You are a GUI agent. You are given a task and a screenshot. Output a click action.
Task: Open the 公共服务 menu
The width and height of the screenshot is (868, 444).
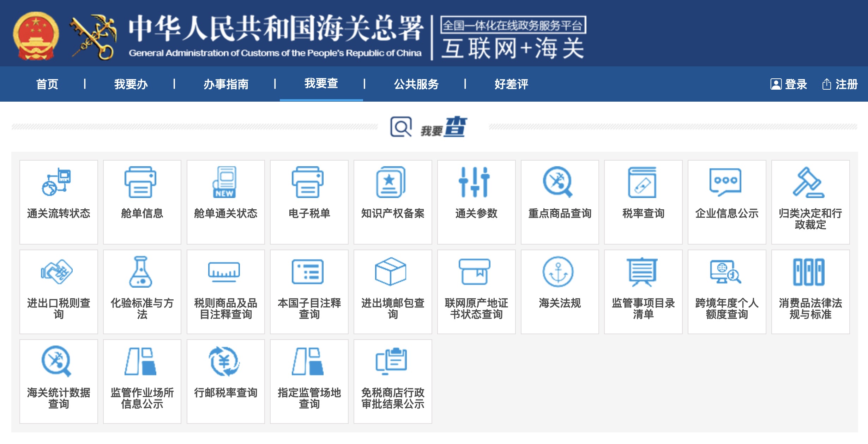[x=416, y=84]
